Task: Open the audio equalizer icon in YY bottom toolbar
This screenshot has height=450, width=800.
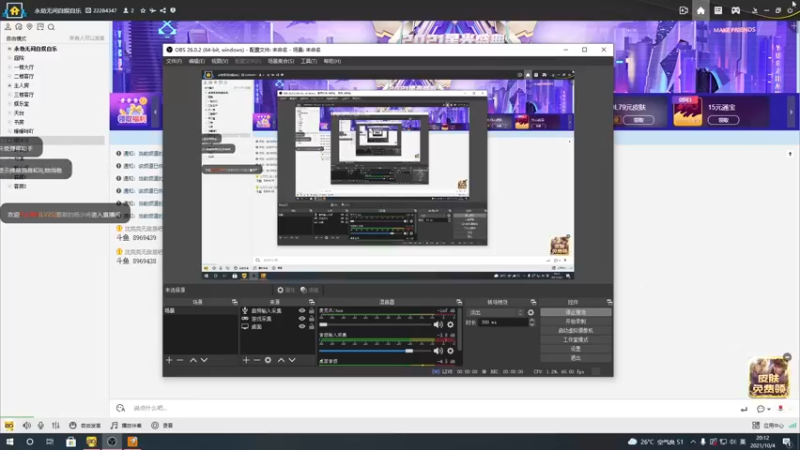Action: pyautogui.click(x=56, y=425)
